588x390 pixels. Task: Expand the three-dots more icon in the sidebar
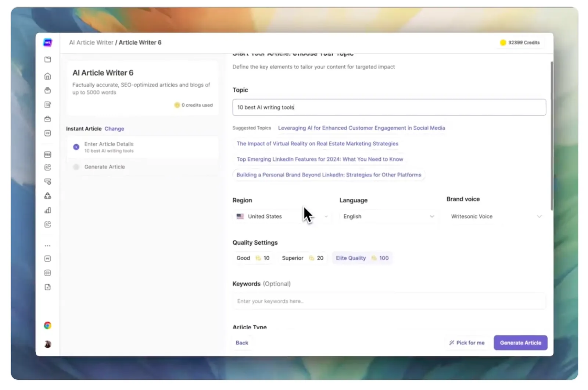pyautogui.click(x=48, y=246)
